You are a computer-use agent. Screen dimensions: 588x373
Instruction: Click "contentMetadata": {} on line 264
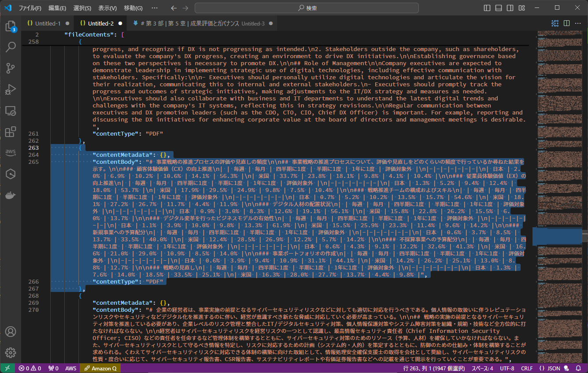point(131,155)
